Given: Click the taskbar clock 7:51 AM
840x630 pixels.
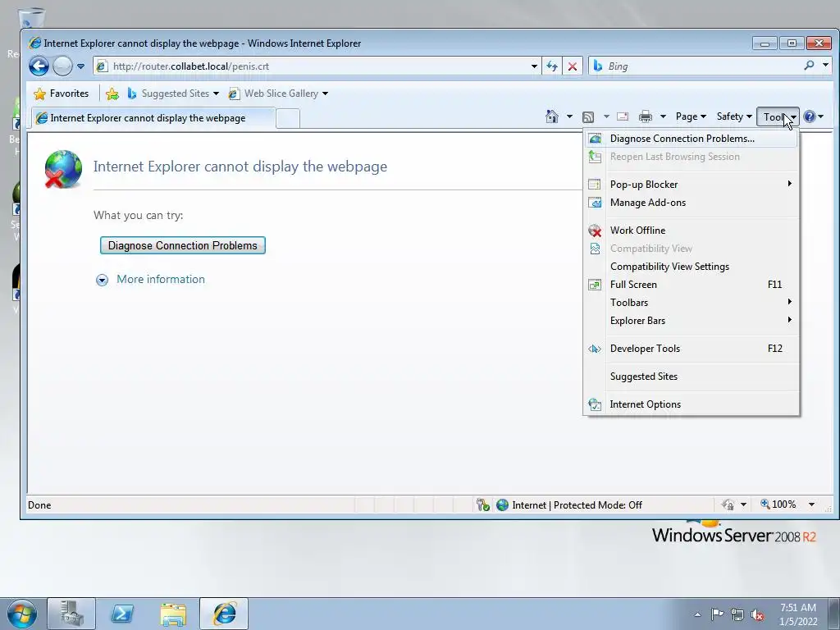Looking at the screenshot, I should [x=798, y=614].
